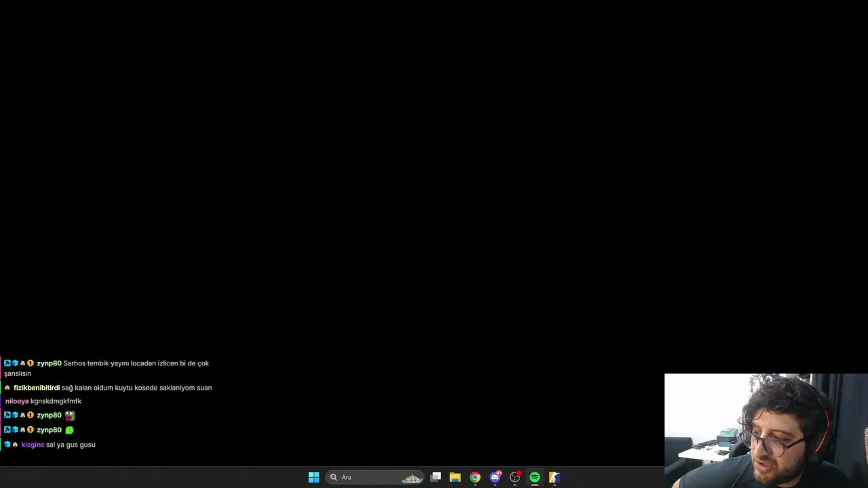
Task: Click the streamer webcam feed
Action: 766,430
